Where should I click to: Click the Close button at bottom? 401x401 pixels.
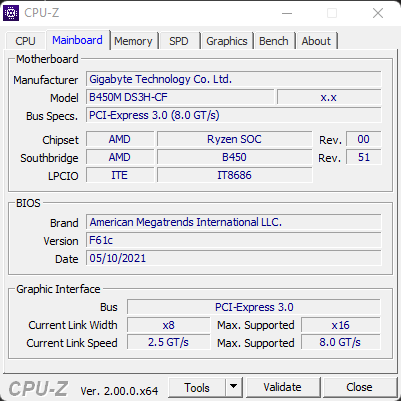coord(359,387)
